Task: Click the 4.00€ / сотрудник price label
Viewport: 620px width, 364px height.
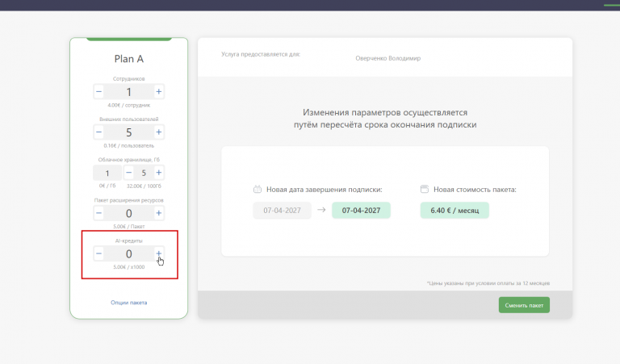Action: click(129, 105)
